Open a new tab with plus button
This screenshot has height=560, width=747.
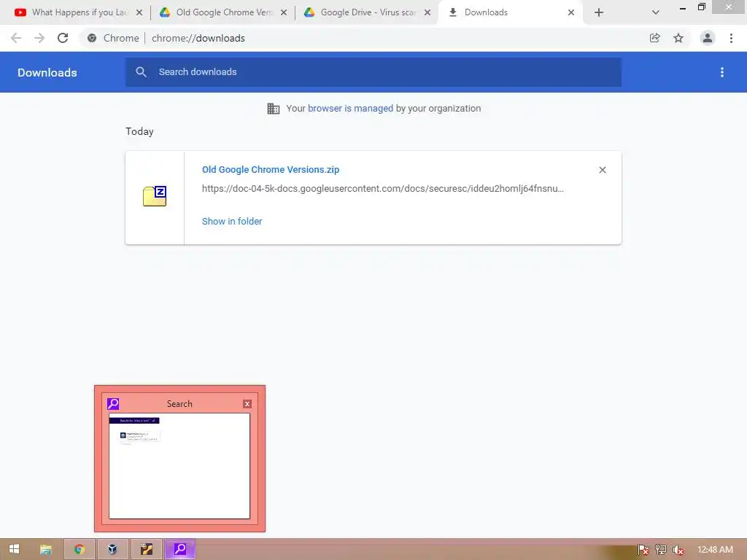pyautogui.click(x=599, y=12)
